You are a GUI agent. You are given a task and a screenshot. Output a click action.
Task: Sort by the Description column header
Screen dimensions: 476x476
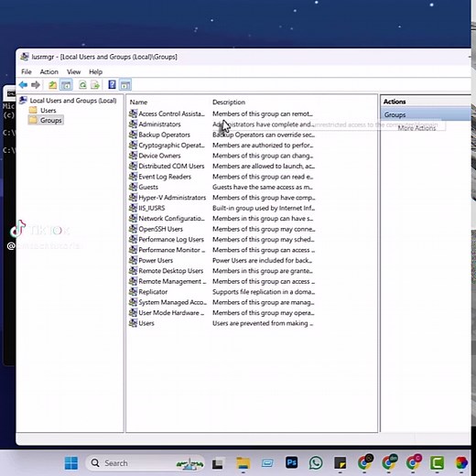[x=229, y=102]
